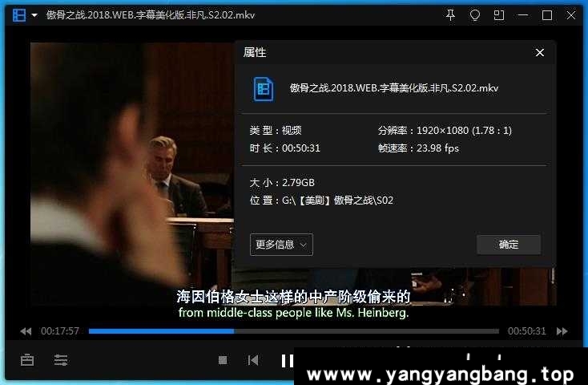Close the 属性 properties dialog
Viewport: 588px width, 385px height.
540,53
